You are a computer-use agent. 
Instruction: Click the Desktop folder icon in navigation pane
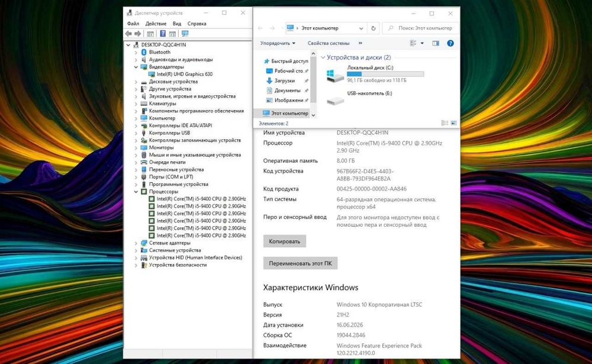pyautogui.click(x=269, y=70)
